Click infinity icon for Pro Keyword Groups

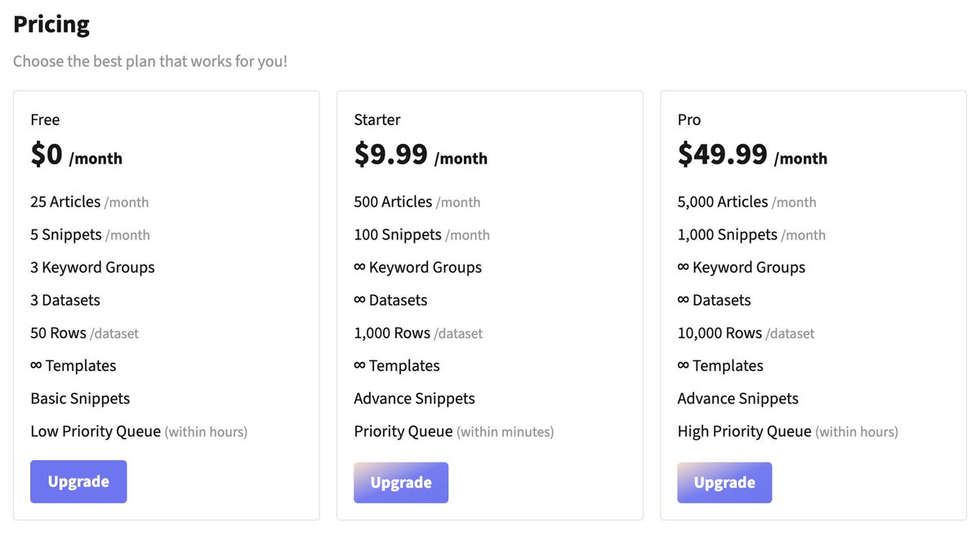(x=684, y=267)
